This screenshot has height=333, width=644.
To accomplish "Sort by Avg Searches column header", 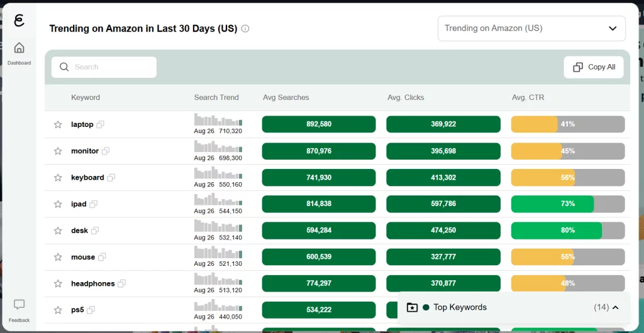I will click(x=286, y=97).
